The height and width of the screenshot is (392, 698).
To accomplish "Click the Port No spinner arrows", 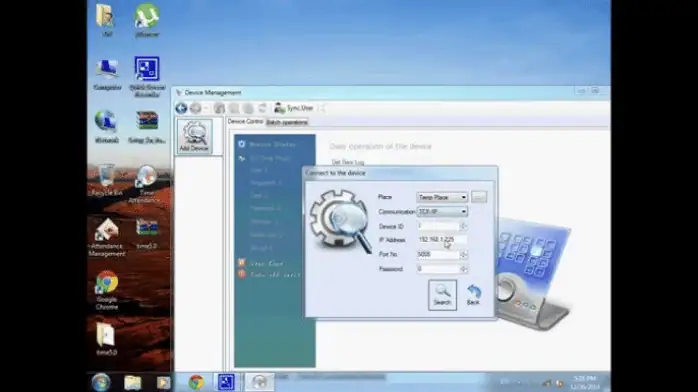I will click(x=463, y=255).
